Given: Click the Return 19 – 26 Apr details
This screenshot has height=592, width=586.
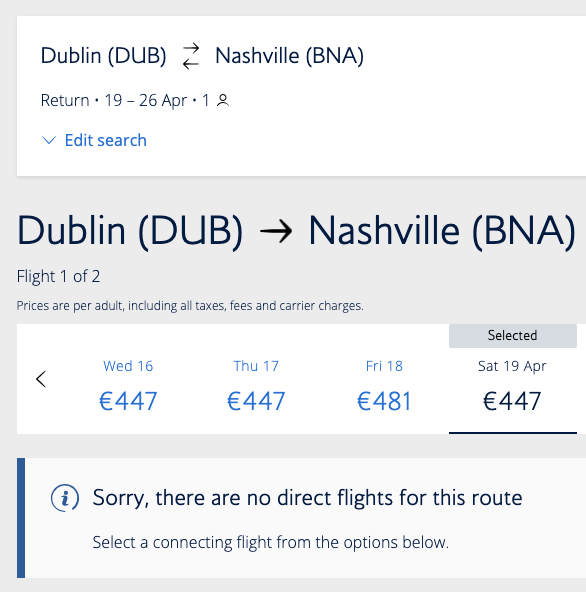Looking at the screenshot, I should 125,100.
